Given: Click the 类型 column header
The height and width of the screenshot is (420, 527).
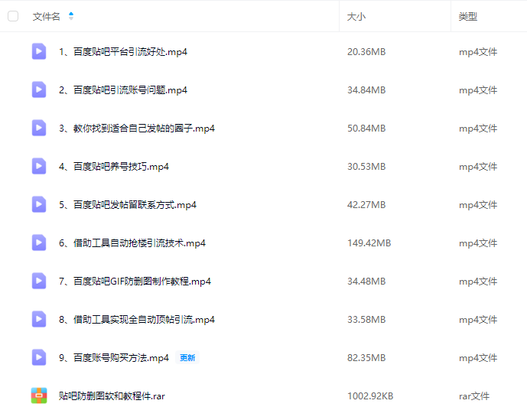Looking at the screenshot, I should click(x=468, y=17).
